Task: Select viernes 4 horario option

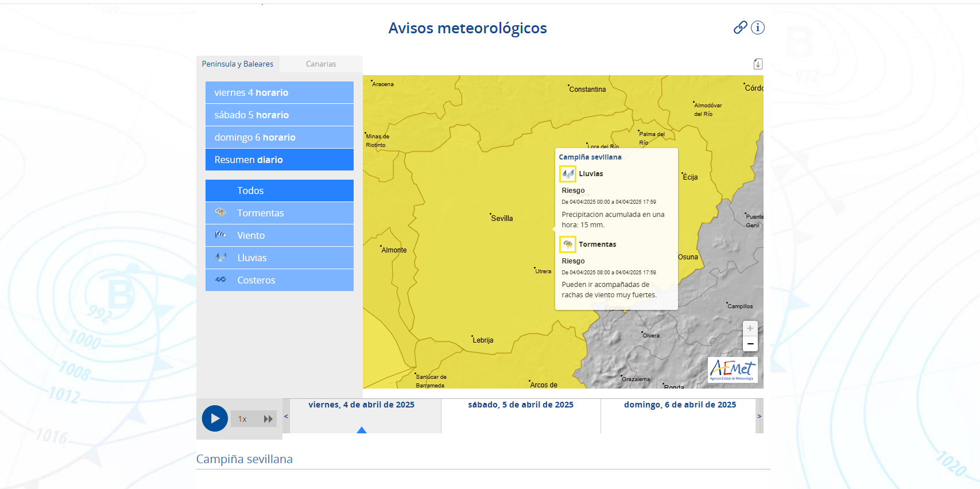Action: coord(279,92)
